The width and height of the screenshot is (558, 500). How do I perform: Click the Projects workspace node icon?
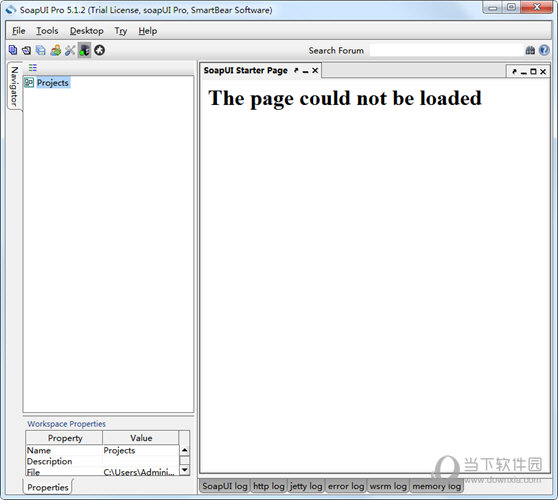29,83
